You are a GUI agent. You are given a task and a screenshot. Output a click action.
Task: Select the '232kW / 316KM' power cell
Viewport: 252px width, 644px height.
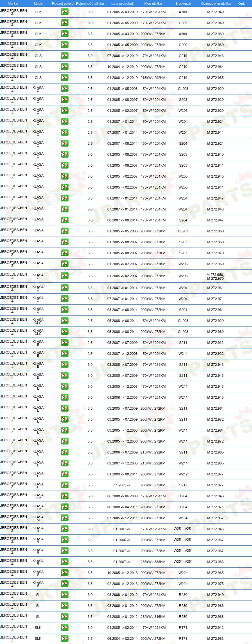153,617
